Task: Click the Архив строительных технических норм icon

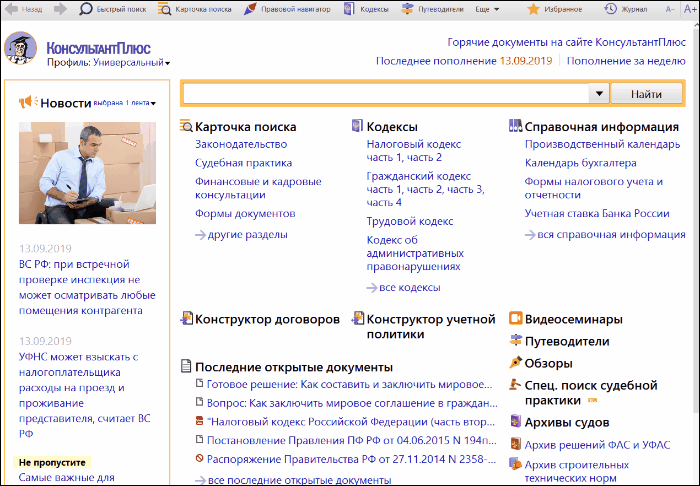Action: (x=516, y=464)
